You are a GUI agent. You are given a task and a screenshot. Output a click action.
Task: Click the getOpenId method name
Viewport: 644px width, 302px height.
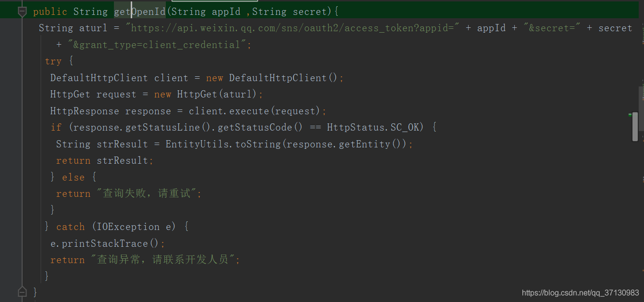pos(139,12)
